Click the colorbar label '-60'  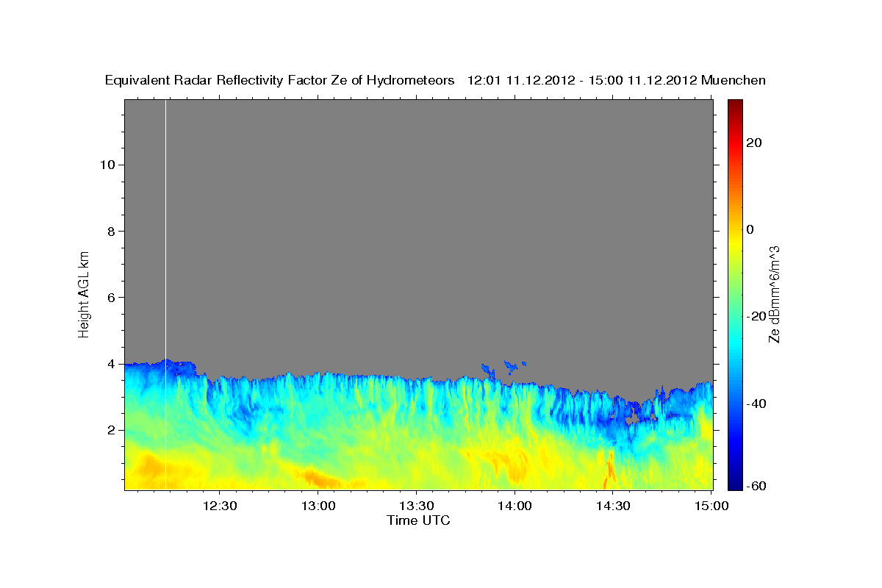pos(758,485)
